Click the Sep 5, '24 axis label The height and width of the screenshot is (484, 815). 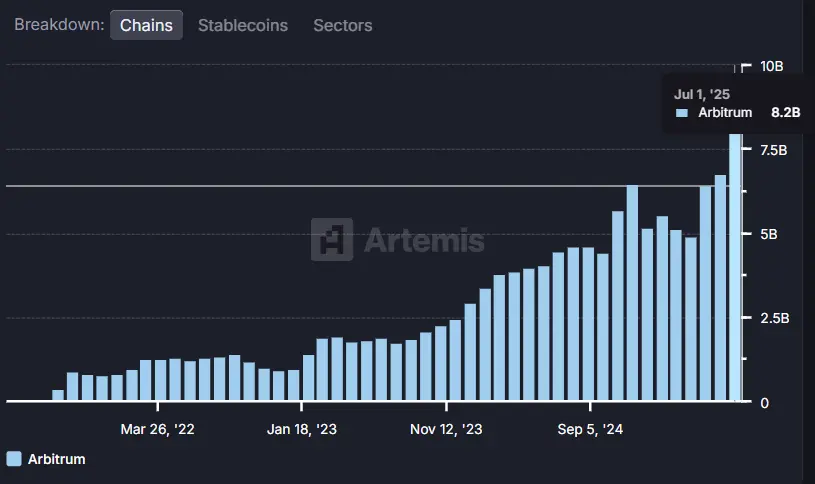tap(590, 429)
